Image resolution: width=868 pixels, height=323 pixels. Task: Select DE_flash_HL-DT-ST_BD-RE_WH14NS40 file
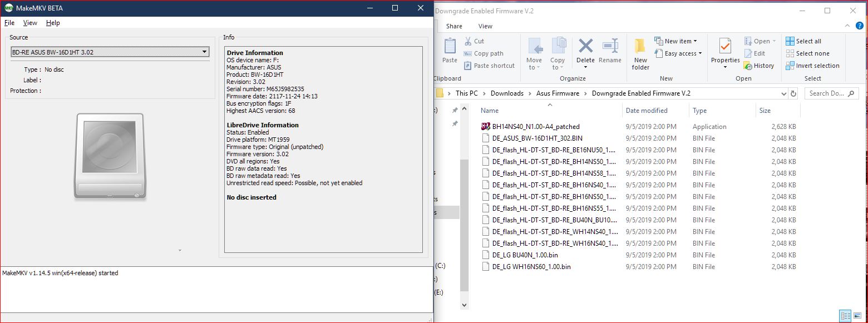(x=549, y=232)
